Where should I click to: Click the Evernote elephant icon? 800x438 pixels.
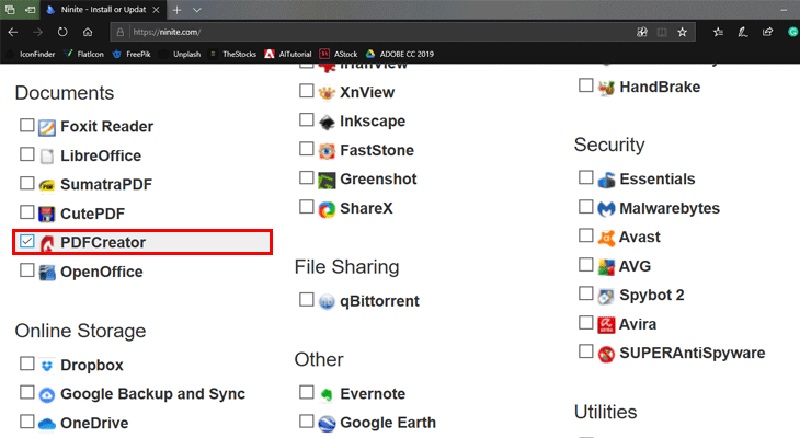coord(326,393)
